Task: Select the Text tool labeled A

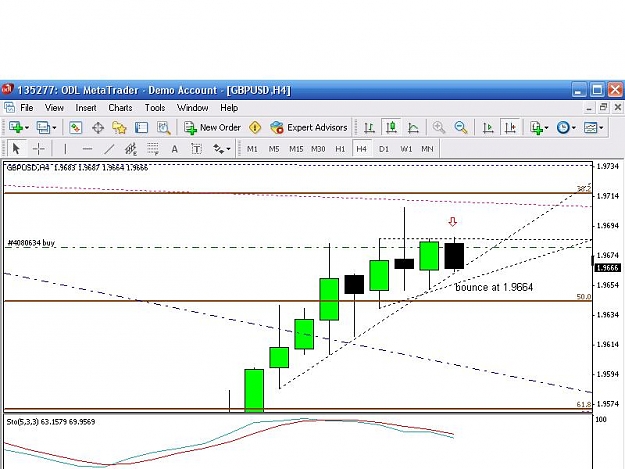Action: tap(174, 149)
